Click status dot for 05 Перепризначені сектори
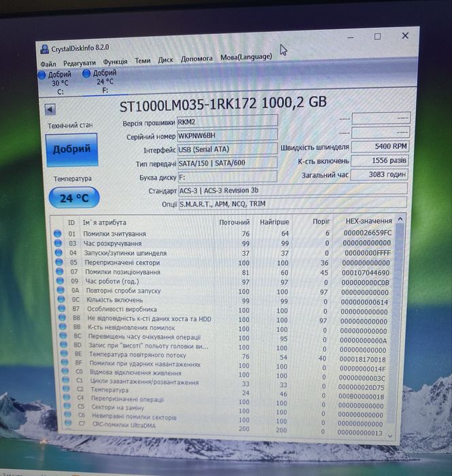Screen dimensions: 452x476 [x=59, y=262]
